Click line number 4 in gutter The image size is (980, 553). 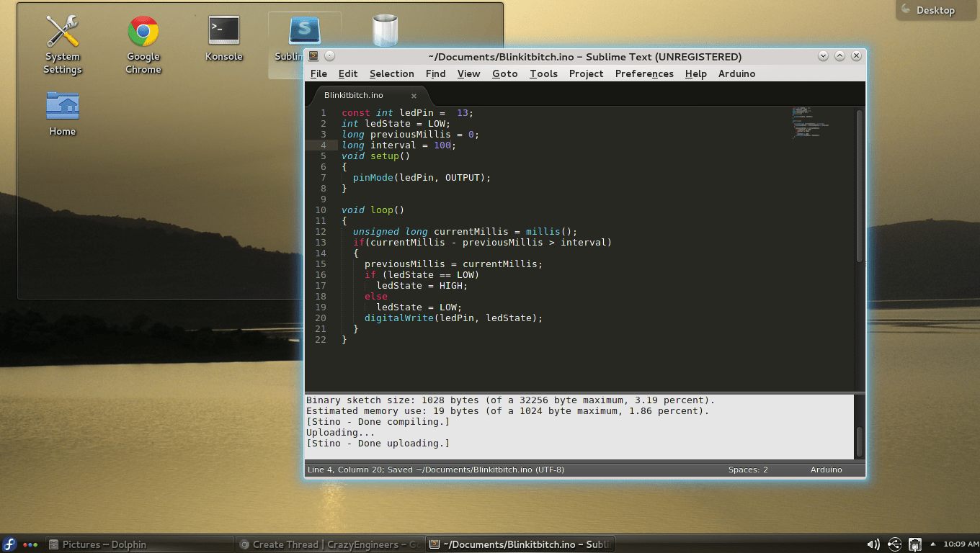323,145
